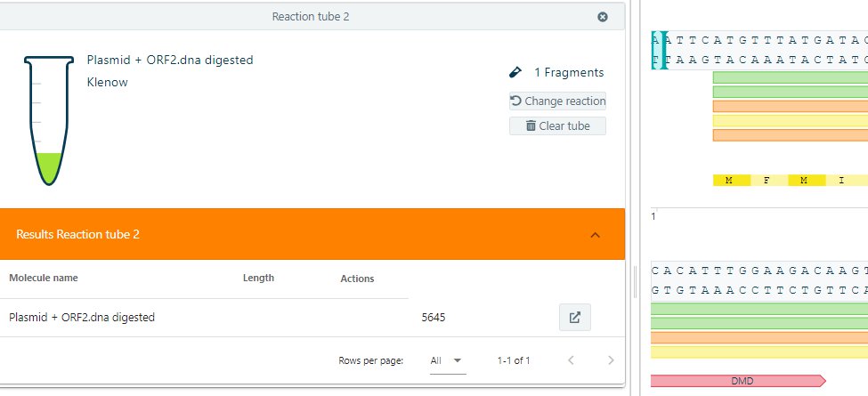
Task: Go to previous results page
Action: point(571,360)
